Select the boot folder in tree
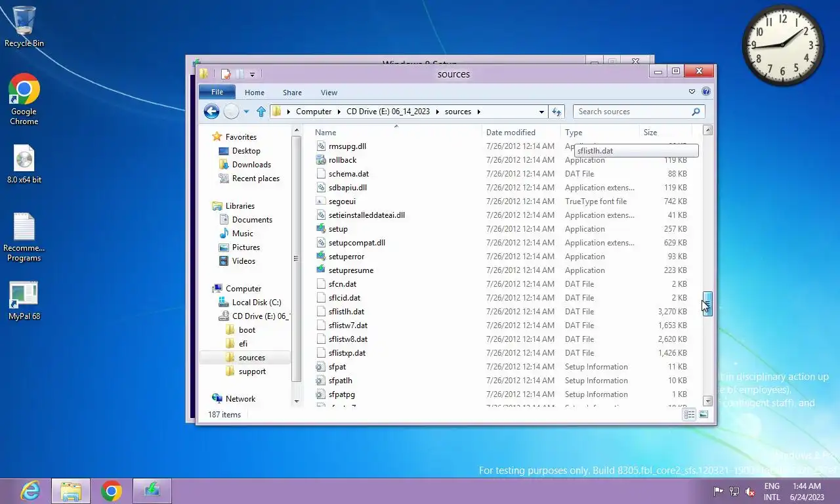Viewport: 840px width, 504px height. [x=247, y=330]
